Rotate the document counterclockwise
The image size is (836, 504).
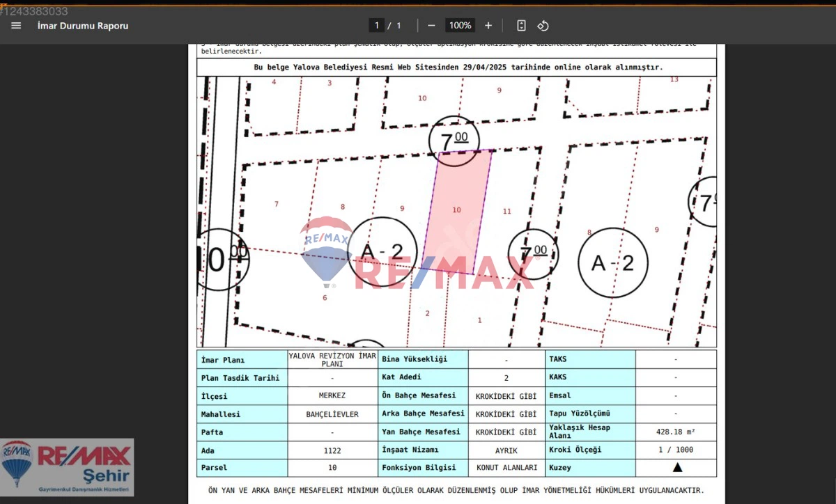coord(543,26)
